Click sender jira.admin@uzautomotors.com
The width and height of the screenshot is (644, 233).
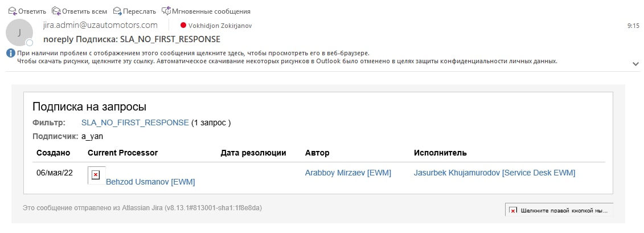coord(100,25)
